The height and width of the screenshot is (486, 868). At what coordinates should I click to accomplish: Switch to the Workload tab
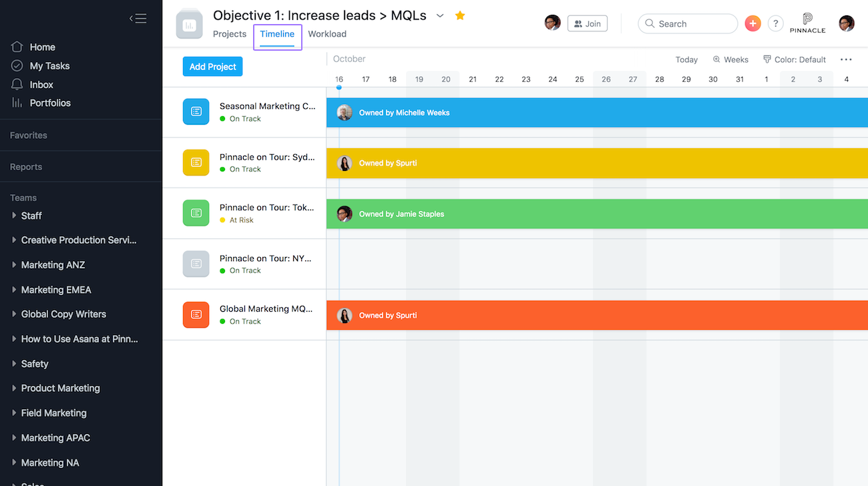327,34
